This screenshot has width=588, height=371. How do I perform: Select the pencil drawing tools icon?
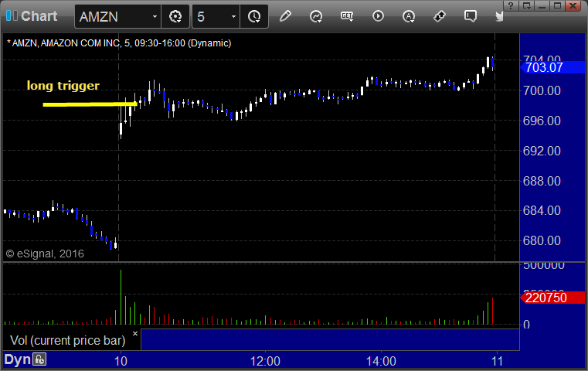[x=285, y=16]
